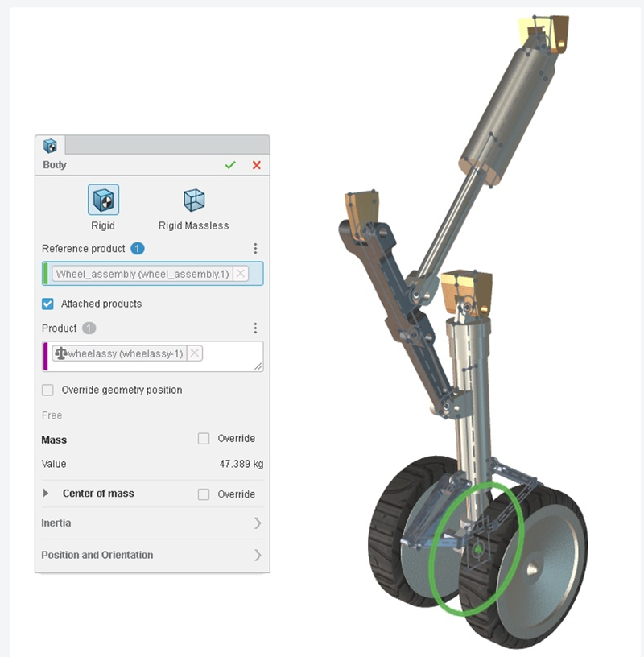Select the Rigid Massless body icon
The width and height of the screenshot is (644, 657).
coord(194,200)
